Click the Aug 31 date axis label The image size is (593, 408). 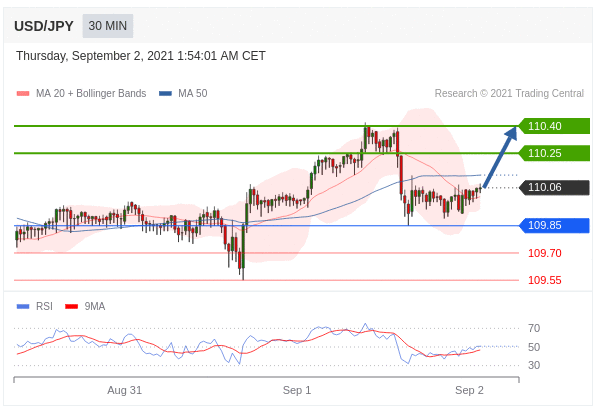coord(124,390)
